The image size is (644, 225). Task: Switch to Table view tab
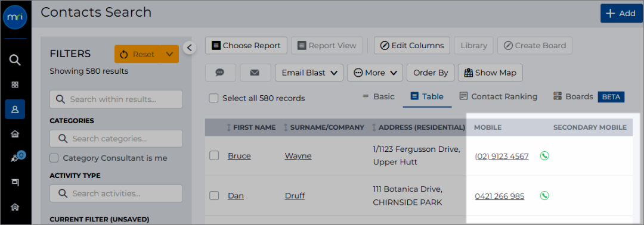(x=427, y=96)
